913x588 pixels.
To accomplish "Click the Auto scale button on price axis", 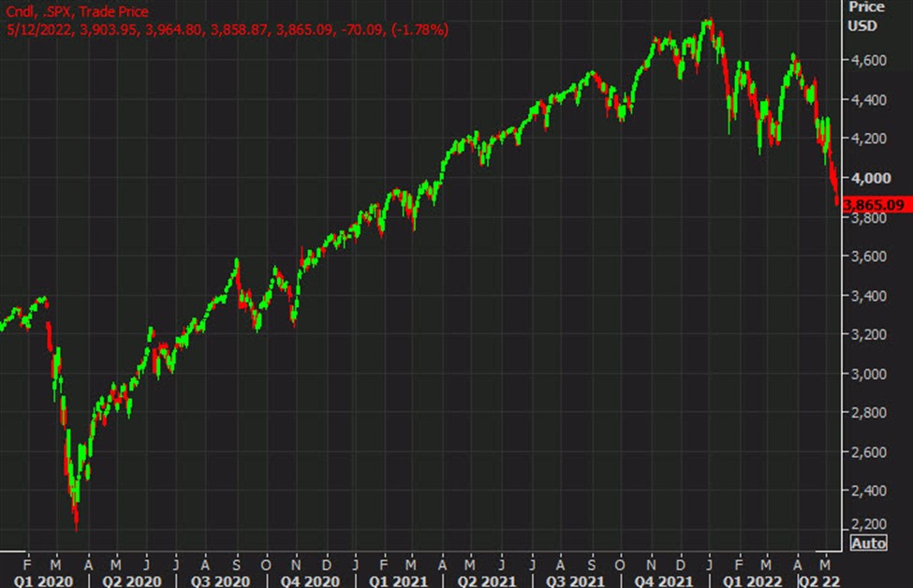I will click(x=869, y=543).
